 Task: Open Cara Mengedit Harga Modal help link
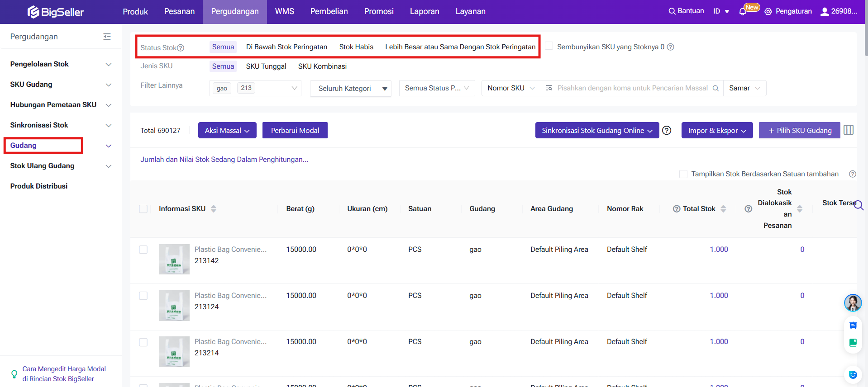[x=64, y=374]
